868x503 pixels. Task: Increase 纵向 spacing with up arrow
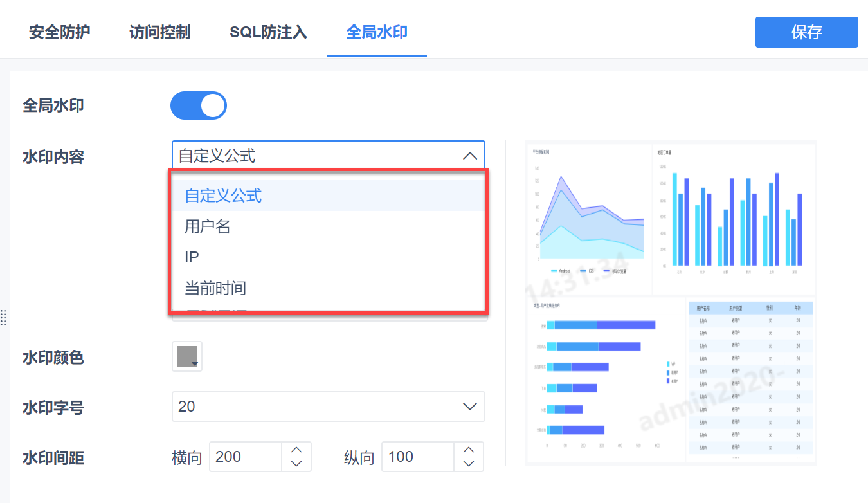click(x=469, y=450)
